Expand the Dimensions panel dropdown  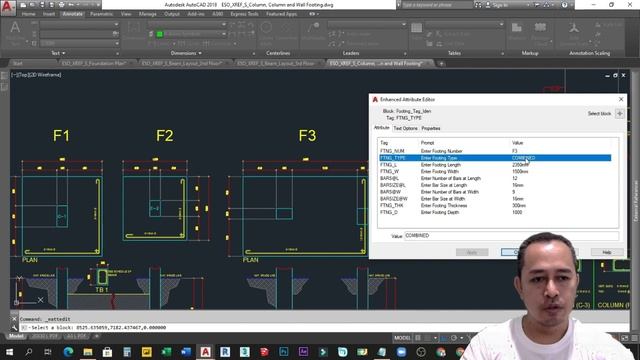coord(186,53)
